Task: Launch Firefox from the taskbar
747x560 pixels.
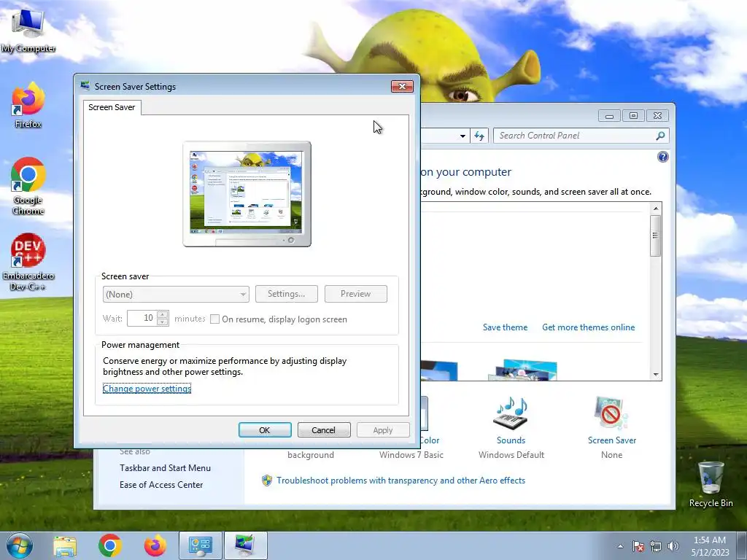Action: coord(155,545)
